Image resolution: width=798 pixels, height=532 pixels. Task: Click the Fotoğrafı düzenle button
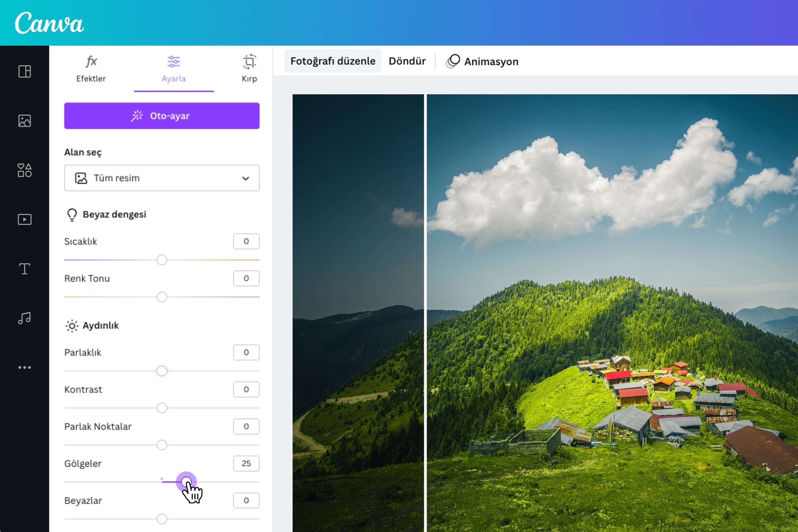point(333,61)
